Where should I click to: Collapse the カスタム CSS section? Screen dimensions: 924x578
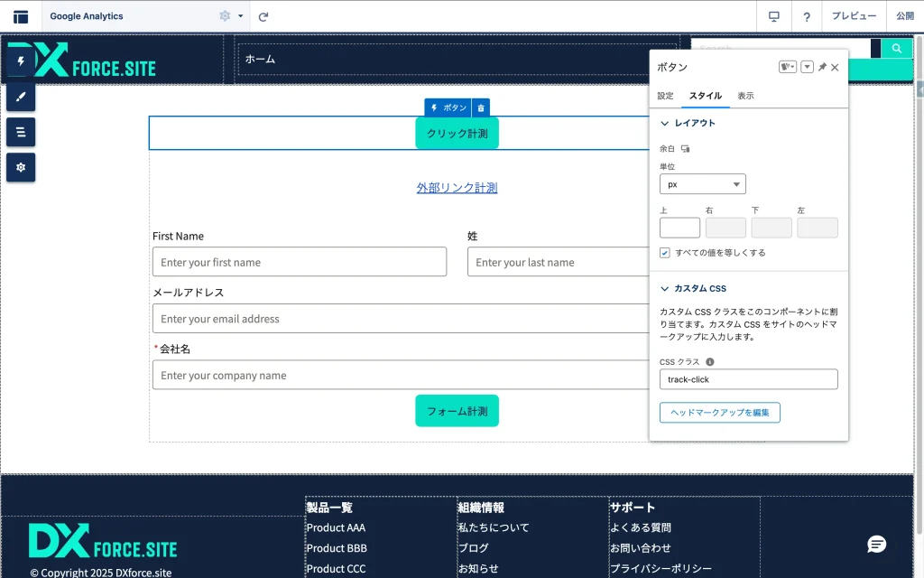tap(665, 289)
